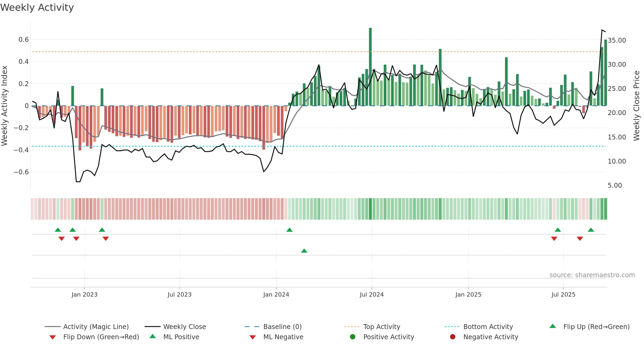Click the cyan dotted Bottom Activity legend symbol

452,327
